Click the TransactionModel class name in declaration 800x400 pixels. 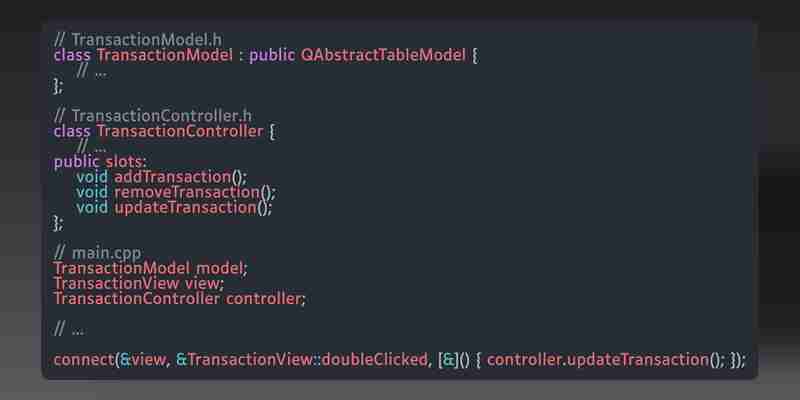(165, 55)
